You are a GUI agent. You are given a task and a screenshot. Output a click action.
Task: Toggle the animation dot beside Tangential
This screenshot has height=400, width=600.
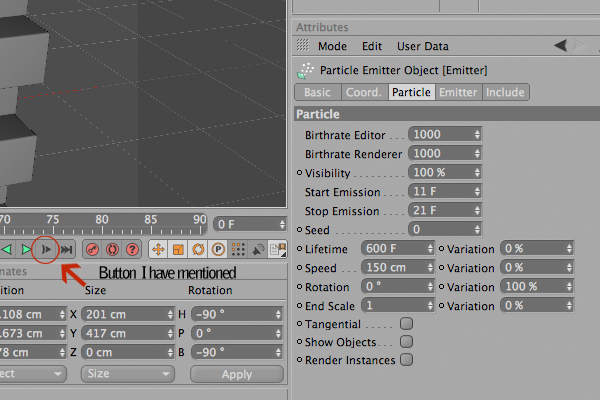point(299,324)
